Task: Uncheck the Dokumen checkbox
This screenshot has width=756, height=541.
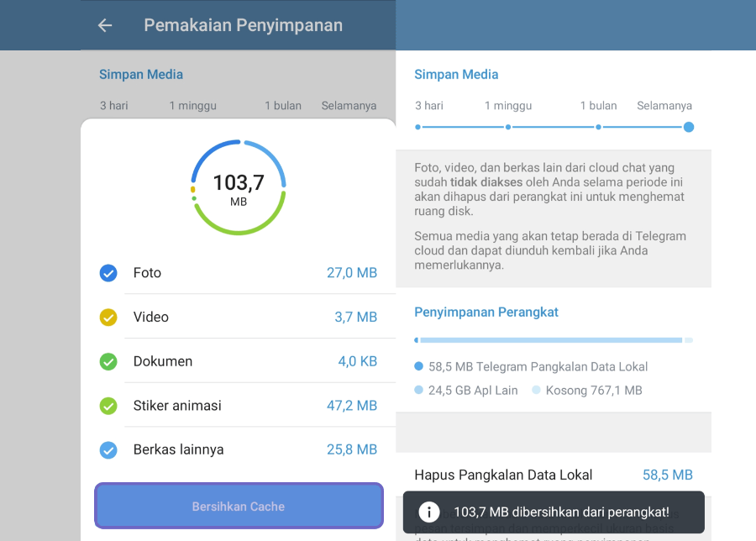Action: [x=108, y=361]
